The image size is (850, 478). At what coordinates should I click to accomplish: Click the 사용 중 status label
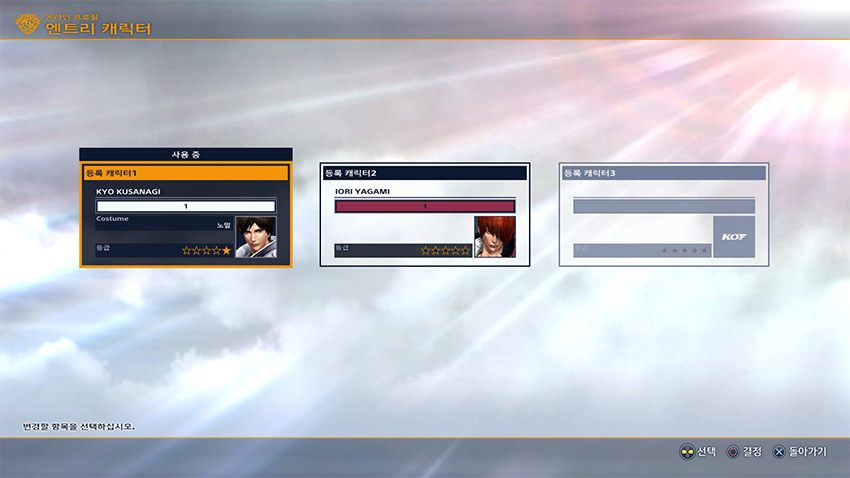tap(186, 154)
